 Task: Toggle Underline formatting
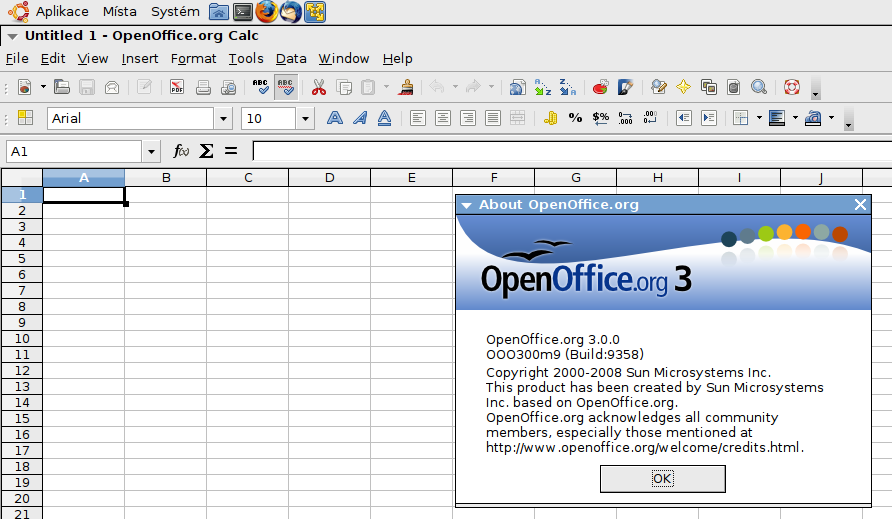[385, 118]
